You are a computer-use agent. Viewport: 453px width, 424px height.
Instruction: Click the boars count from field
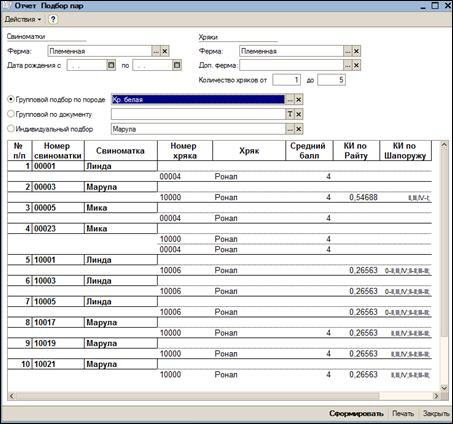[x=286, y=80]
